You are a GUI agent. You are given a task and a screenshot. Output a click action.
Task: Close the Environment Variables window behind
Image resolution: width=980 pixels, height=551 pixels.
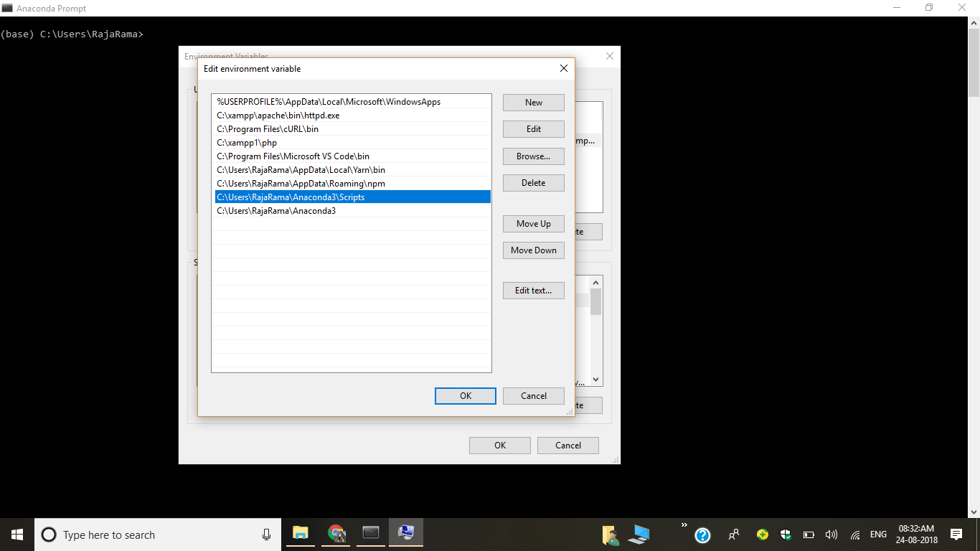pyautogui.click(x=610, y=56)
